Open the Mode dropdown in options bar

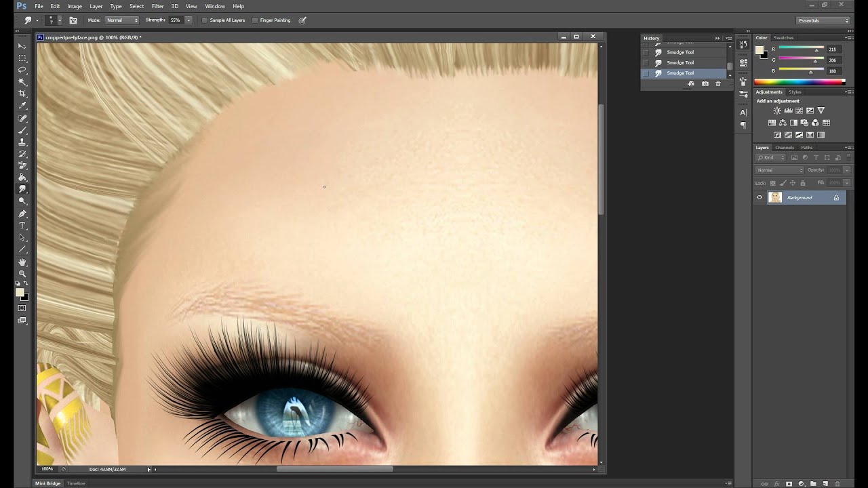click(122, 20)
